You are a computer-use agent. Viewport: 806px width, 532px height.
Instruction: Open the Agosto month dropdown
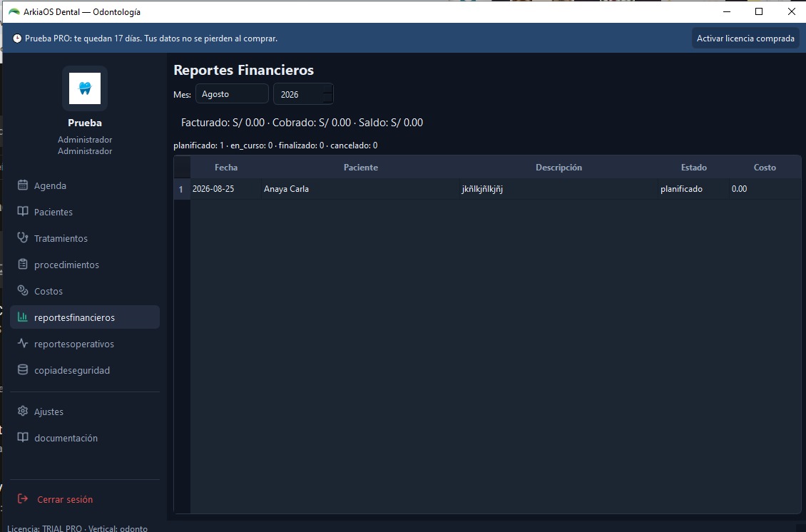coord(232,94)
